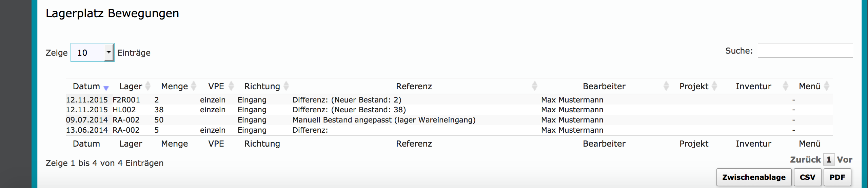The width and height of the screenshot is (868, 188).
Task: Select the Manuell Bestand angepasst row
Action: point(384,120)
